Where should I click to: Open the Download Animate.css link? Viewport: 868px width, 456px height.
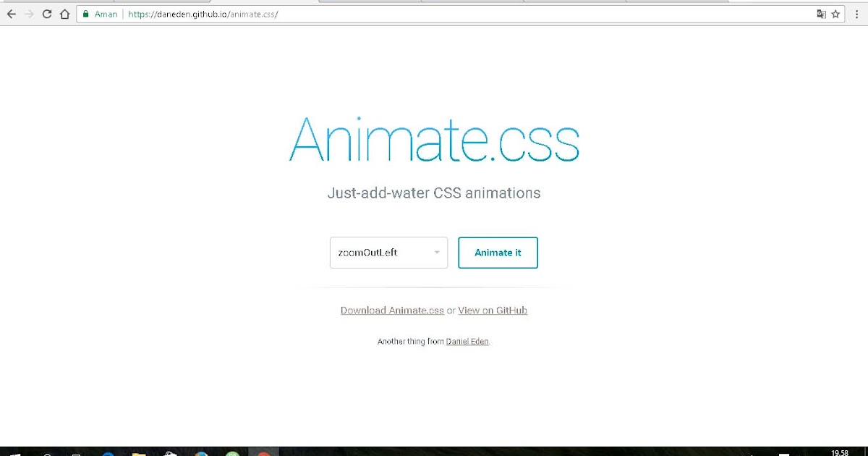(392, 310)
